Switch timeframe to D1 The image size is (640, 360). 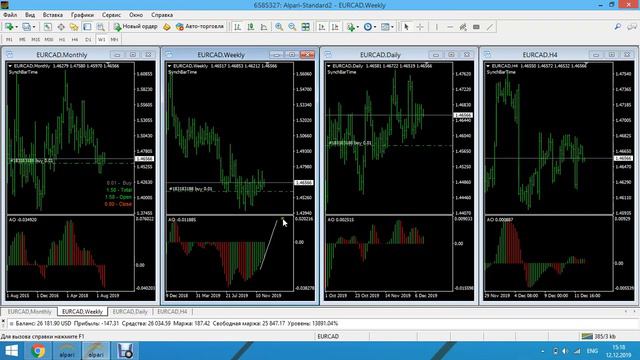point(88,40)
